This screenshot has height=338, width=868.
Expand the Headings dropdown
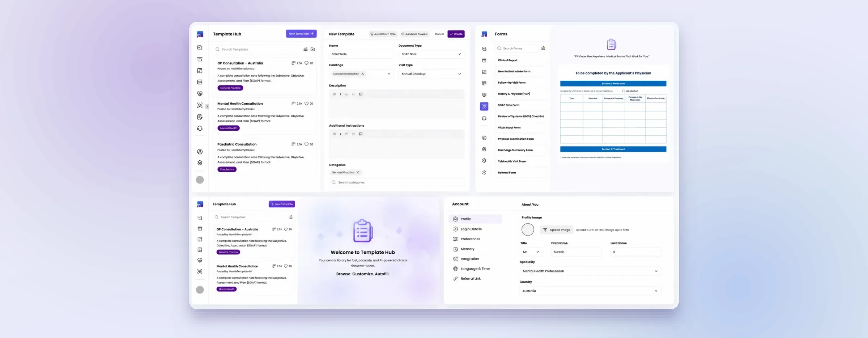(x=389, y=74)
